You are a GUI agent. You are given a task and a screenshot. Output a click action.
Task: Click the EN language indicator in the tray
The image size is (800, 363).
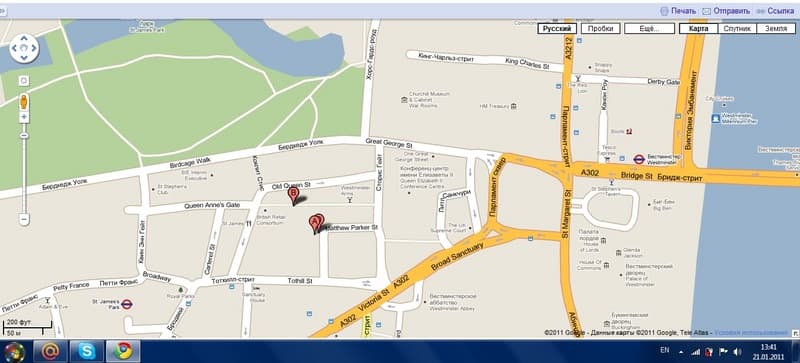[664, 350]
